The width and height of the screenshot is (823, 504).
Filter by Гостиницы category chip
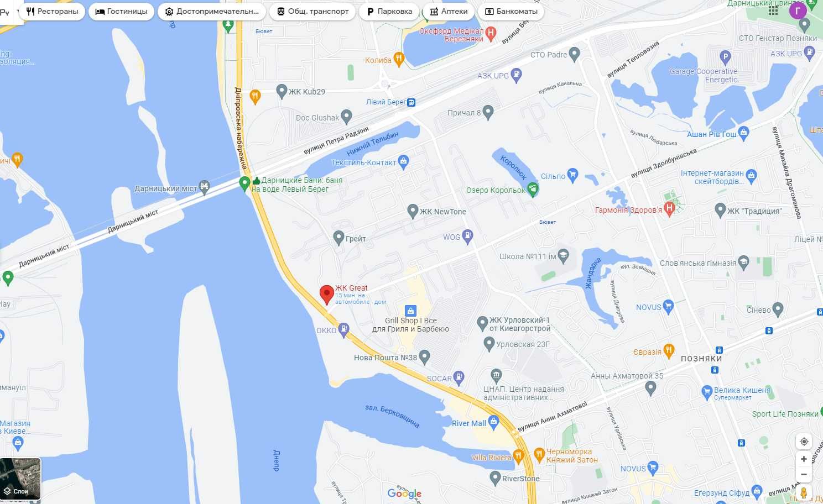(x=122, y=11)
